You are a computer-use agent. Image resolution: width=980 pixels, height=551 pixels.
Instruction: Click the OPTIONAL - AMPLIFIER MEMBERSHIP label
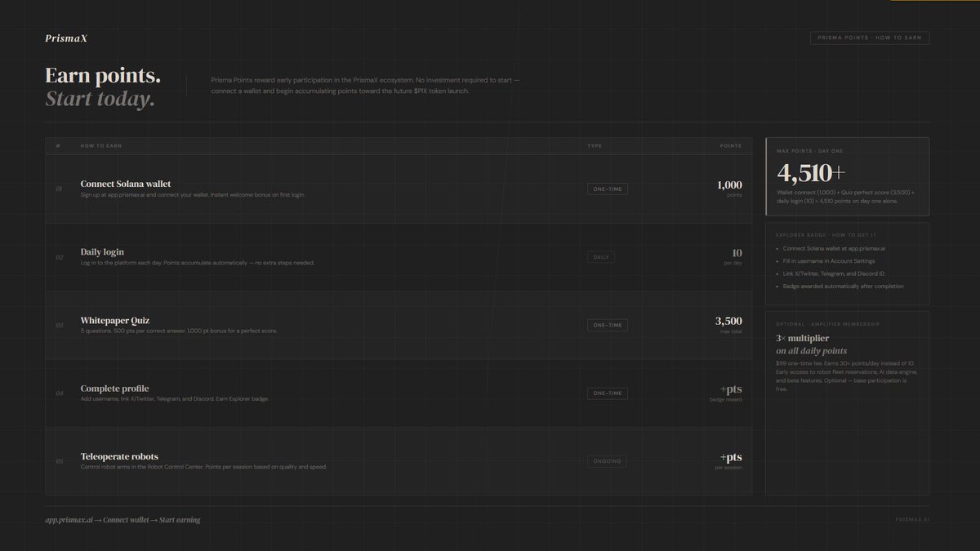click(x=827, y=324)
